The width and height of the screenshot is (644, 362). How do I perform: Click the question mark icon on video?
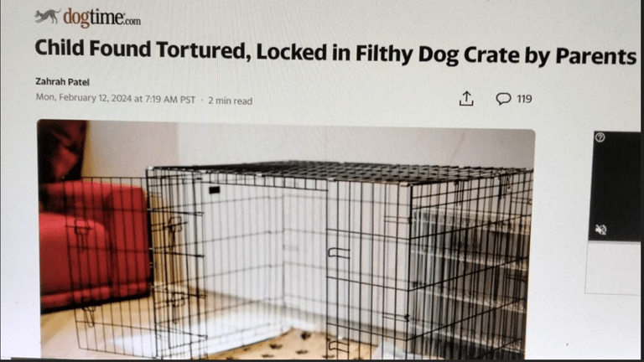[600, 137]
